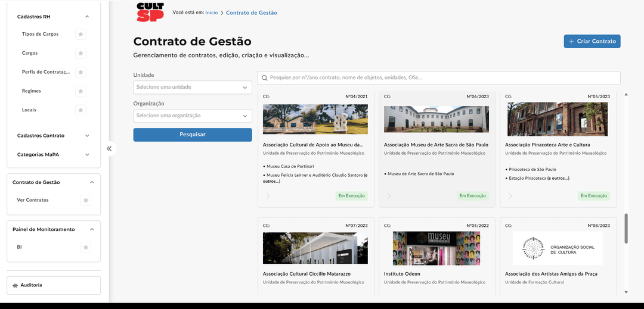
Task: Click the contract list scrollbar thumb
Action: (x=626, y=228)
